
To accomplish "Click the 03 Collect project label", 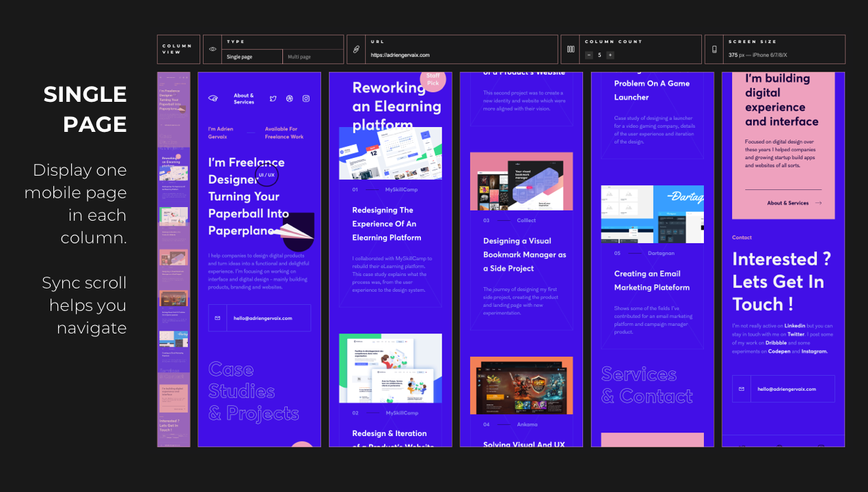I will pos(510,221).
